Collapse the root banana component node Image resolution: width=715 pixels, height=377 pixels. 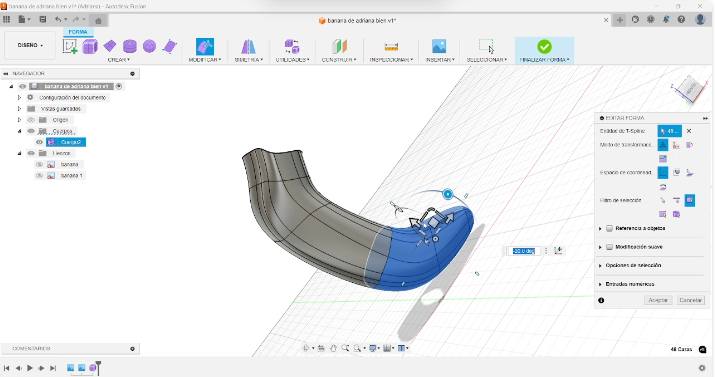point(11,86)
